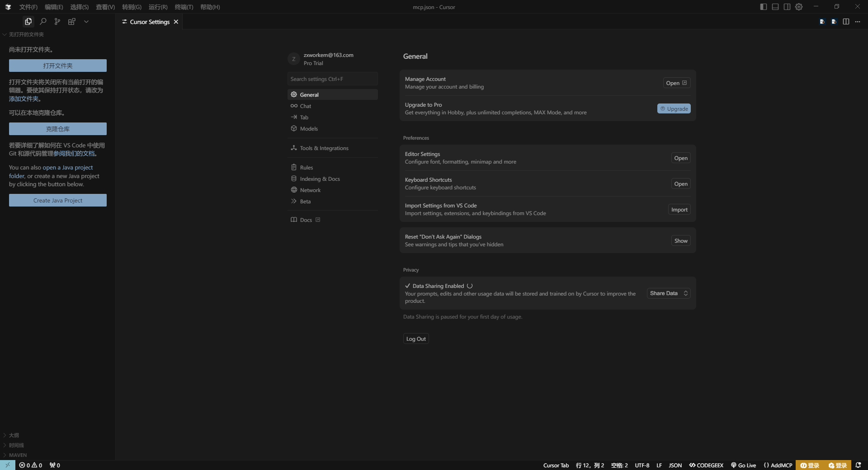Open the Share Data dropdown
This screenshot has width=868, height=470.
(x=669, y=293)
